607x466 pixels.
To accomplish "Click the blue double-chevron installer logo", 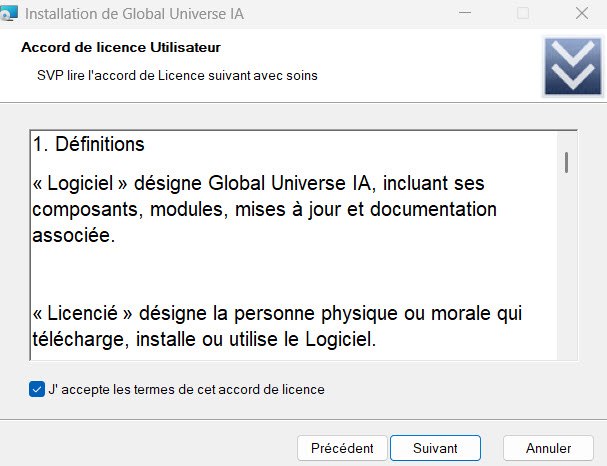I will click(x=570, y=67).
